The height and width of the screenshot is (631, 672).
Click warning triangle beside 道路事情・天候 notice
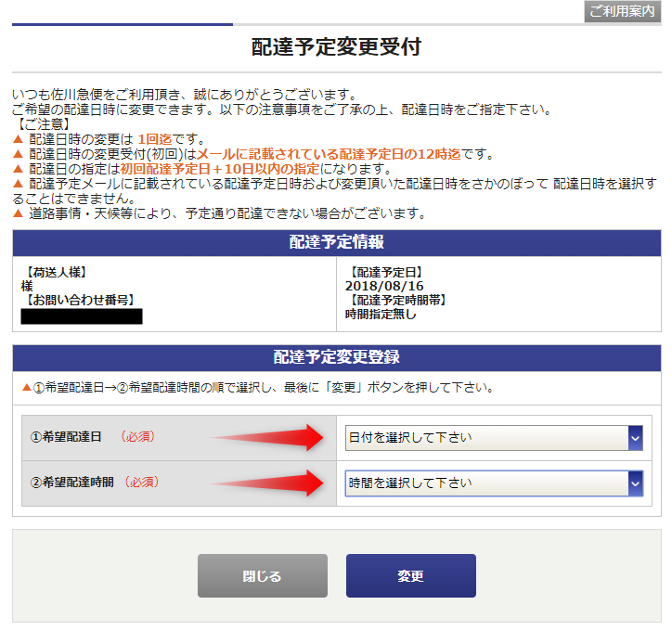pos(19,214)
